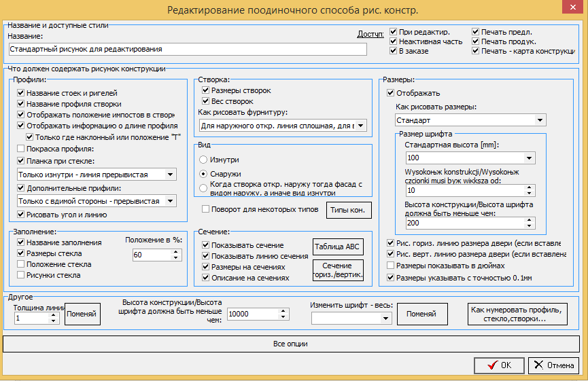The width and height of the screenshot is (588, 381).
Task: Click the Все опции bar
Action: coord(291,344)
